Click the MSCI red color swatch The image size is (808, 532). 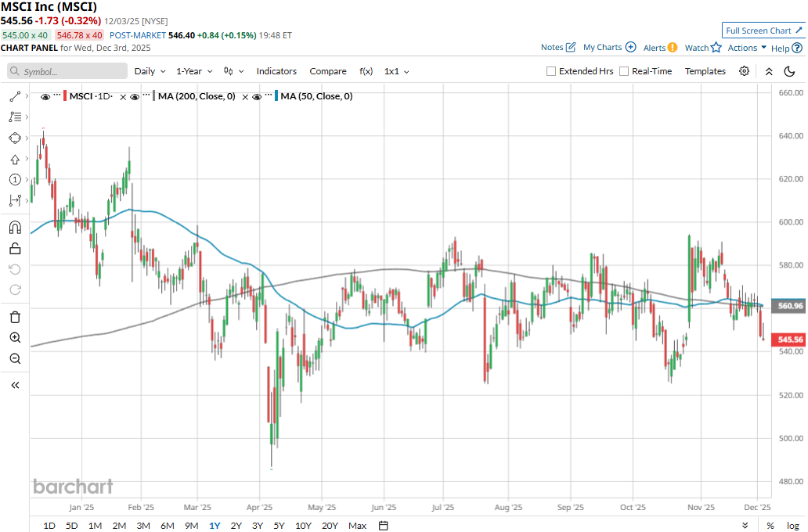tap(65, 96)
